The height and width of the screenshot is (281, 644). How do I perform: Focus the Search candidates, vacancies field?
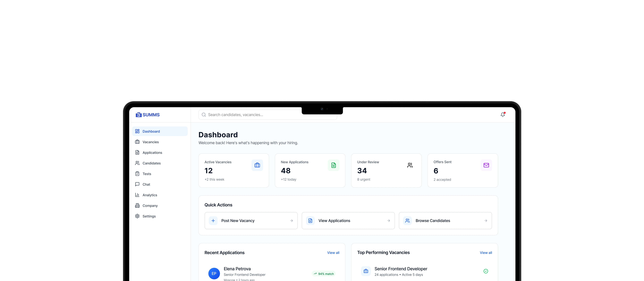(268, 115)
